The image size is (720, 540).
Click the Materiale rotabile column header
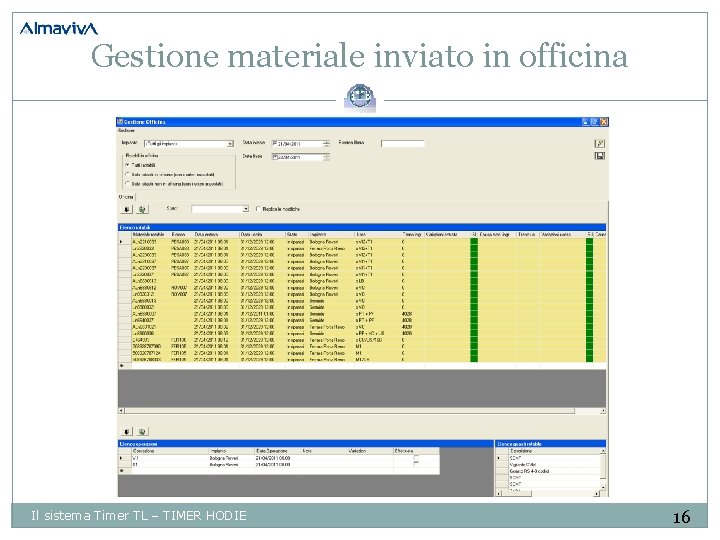(x=151, y=235)
